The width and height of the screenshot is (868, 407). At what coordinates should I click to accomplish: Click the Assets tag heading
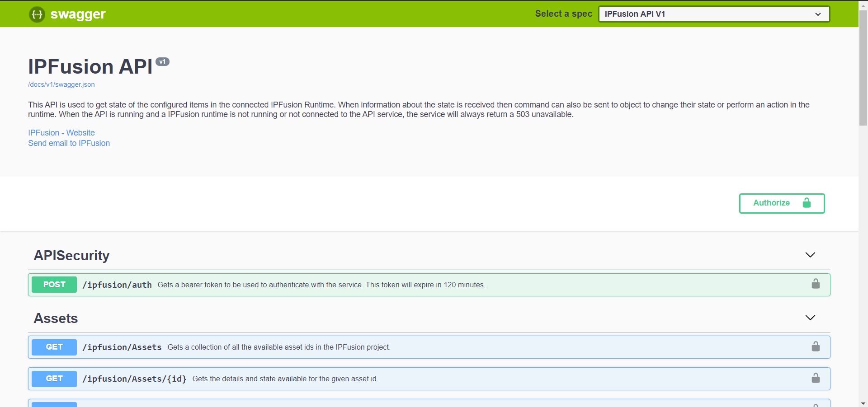coord(56,318)
